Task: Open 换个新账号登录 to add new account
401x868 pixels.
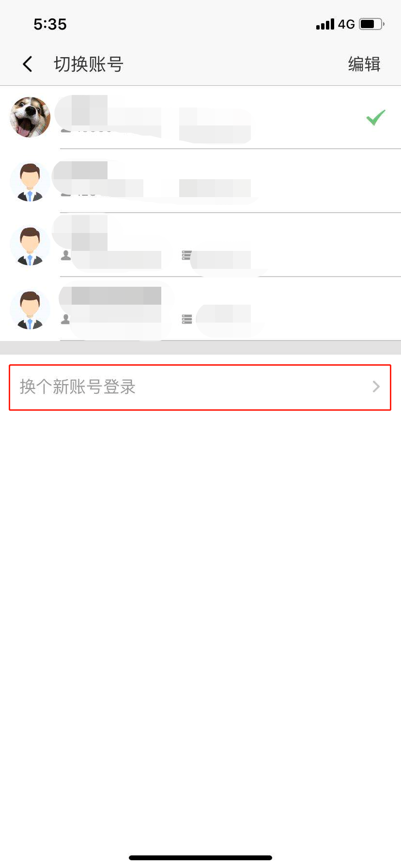Action: pyautogui.click(x=200, y=387)
